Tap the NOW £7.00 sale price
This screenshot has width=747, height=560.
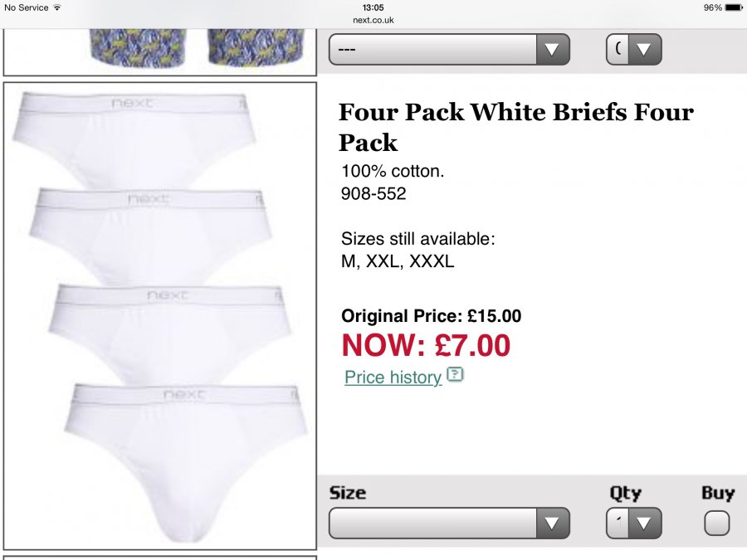click(x=426, y=345)
